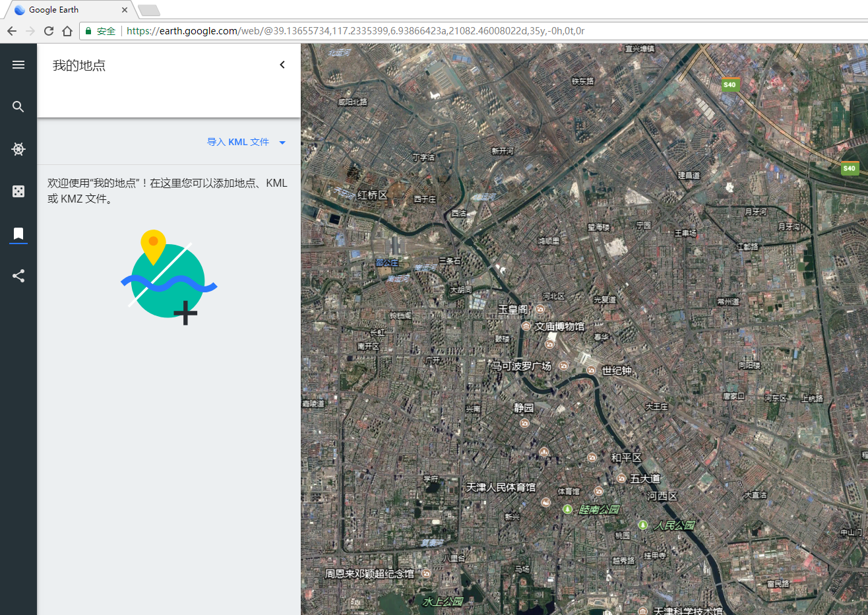Screen dimensions: 868x615
Task: Click the browser forward arrow
Action: (30, 31)
